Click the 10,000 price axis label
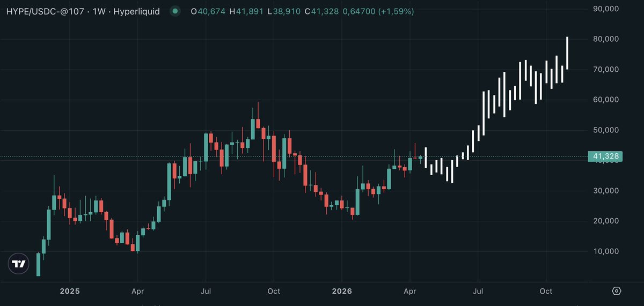The width and height of the screenshot is (644, 306). point(606,251)
